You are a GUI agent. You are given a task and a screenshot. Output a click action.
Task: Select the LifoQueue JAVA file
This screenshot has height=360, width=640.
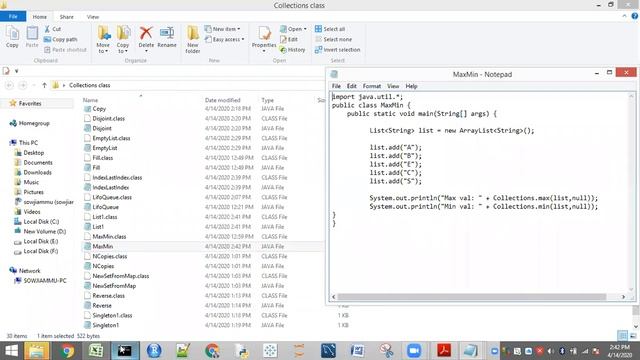coord(105,207)
